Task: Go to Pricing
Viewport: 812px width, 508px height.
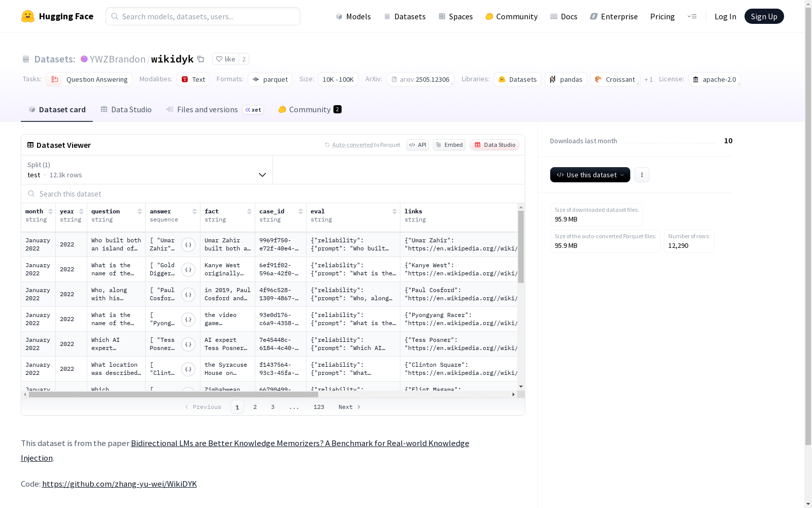Action: 662,16
